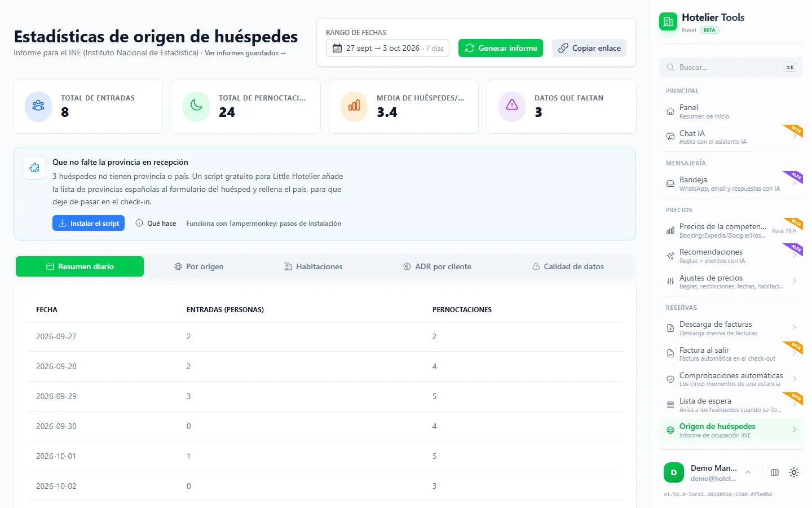Open Precios de la competencia
The height and width of the screenshot is (508, 812).
731,230
